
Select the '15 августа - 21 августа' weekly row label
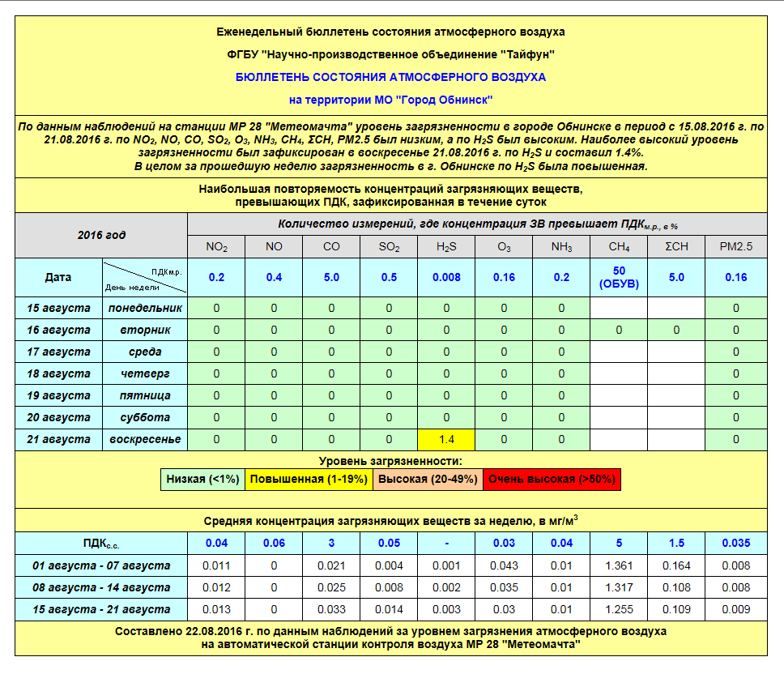point(101,609)
